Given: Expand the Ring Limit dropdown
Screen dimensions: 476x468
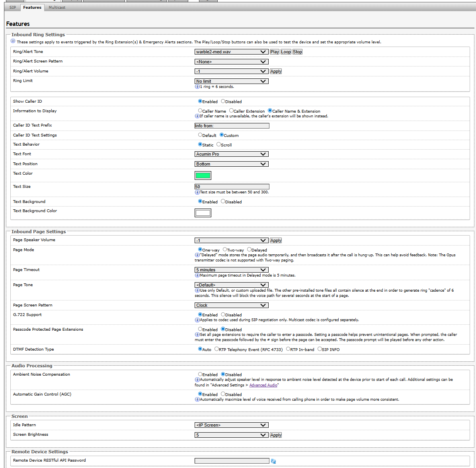Looking at the screenshot, I should (231, 81).
